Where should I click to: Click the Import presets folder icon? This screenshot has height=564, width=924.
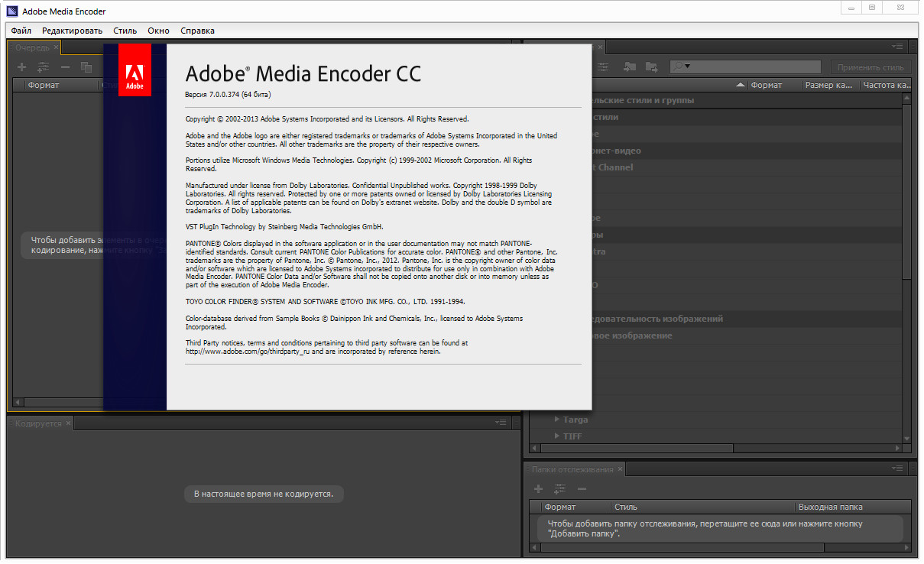click(629, 67)
